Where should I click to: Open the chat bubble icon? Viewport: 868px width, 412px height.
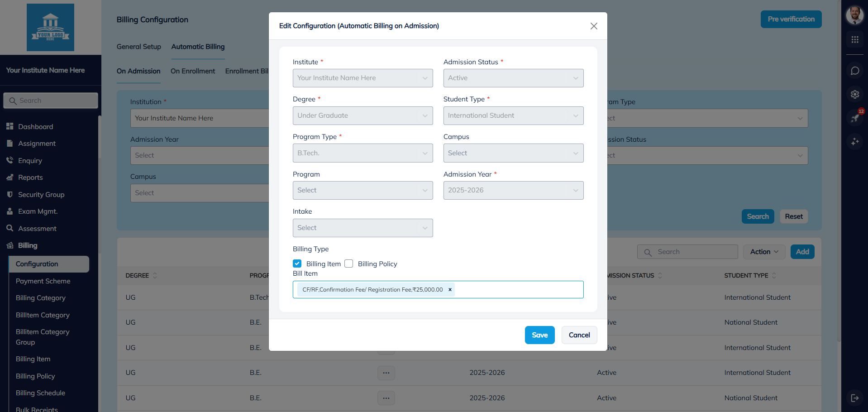pos(854,71)
